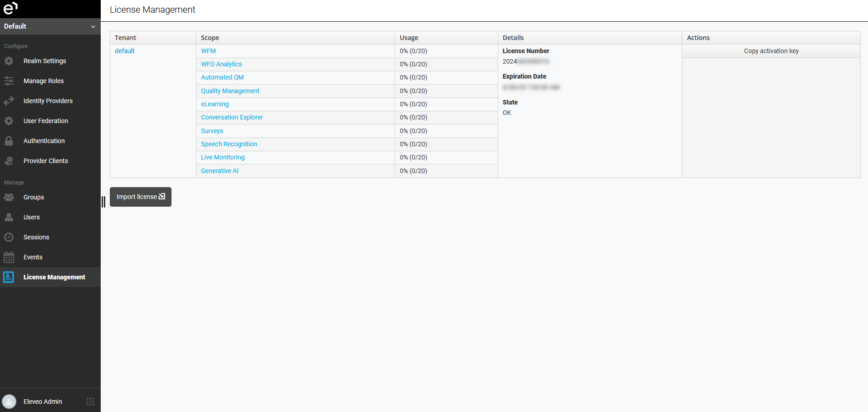Viewport: 868px width, 412px height.
Task: Click the Sessions clock icon
Action: pyautogui.click(x=9, y=237)
